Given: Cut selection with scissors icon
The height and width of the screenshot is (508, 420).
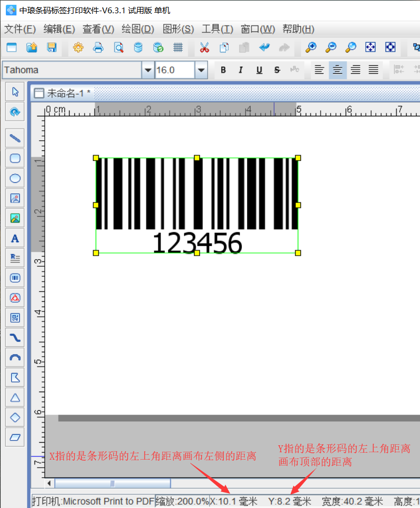Looking at the screenshot, I should tap(204, 48).
